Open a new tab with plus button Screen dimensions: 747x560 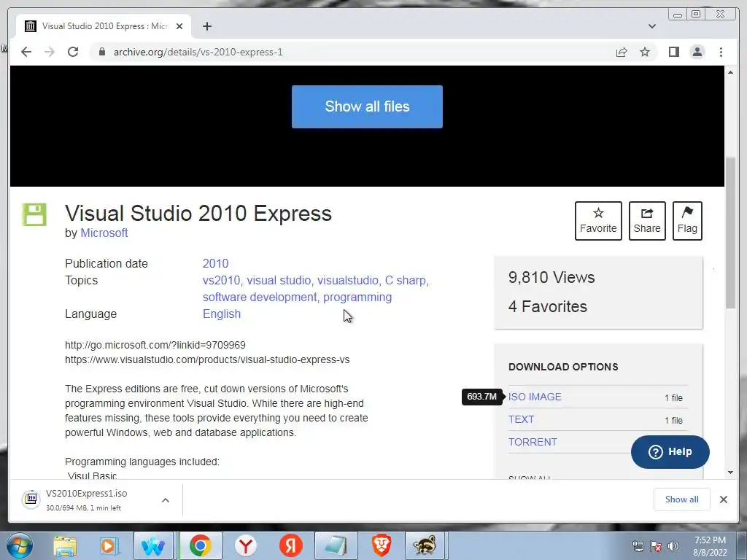[206, 26]
